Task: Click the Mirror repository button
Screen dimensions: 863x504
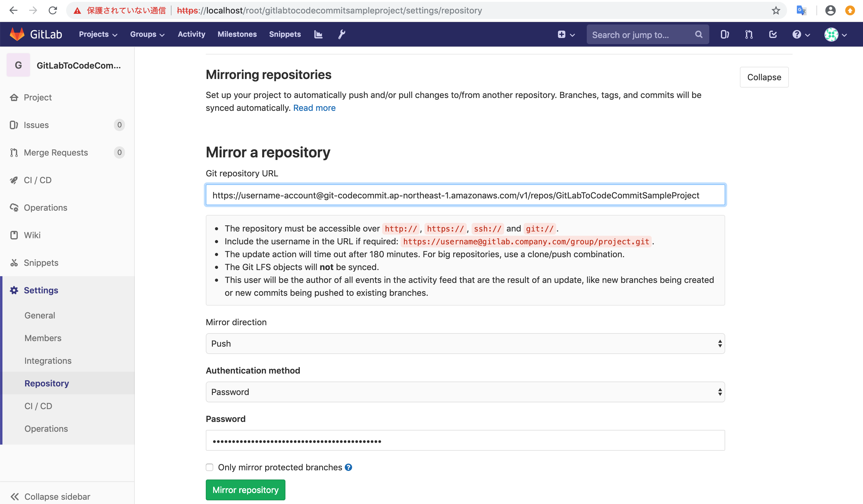Action: [x=245, y=490]
